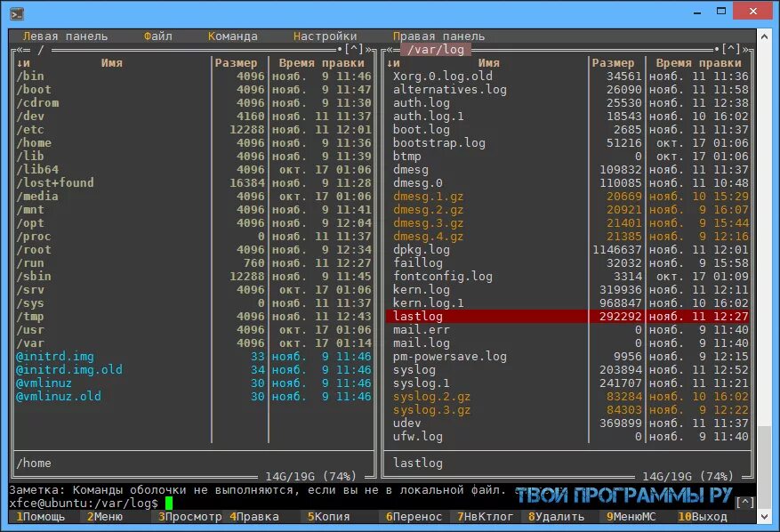The image size is (780, 532).
Task: Sort left panel by Размер column
Action: point(236,63)
